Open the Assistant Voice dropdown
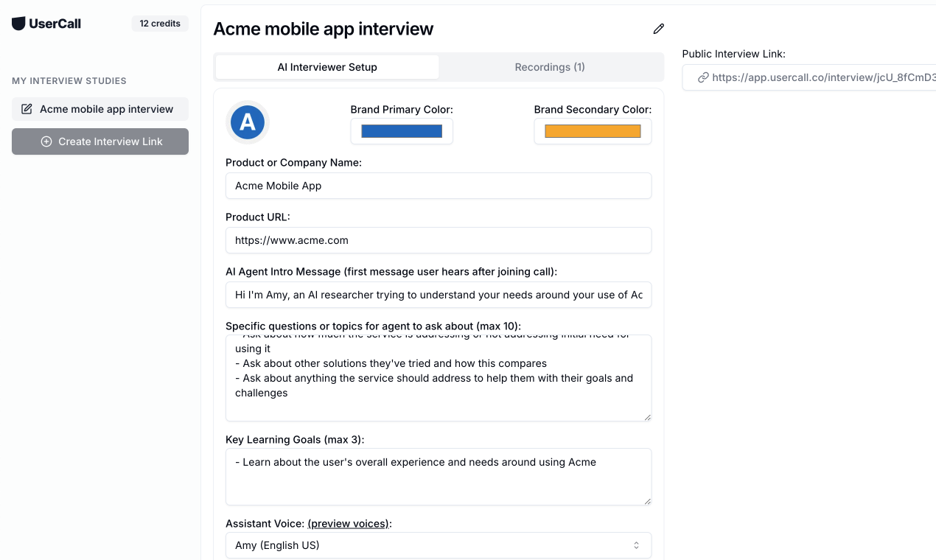 coord(439,545)
